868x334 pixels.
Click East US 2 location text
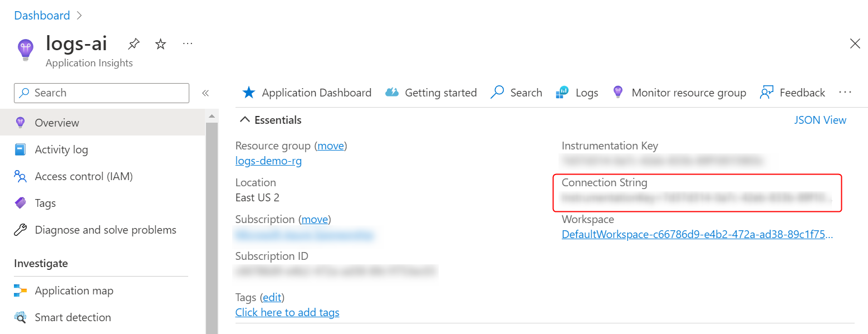tap(257, 197)
